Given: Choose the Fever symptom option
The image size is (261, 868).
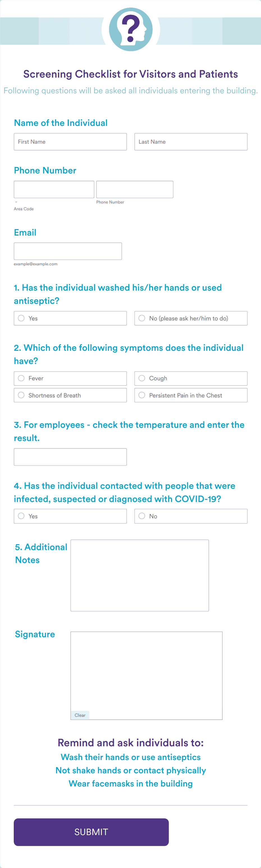Looking at the screenshot, I should point(70,378).
